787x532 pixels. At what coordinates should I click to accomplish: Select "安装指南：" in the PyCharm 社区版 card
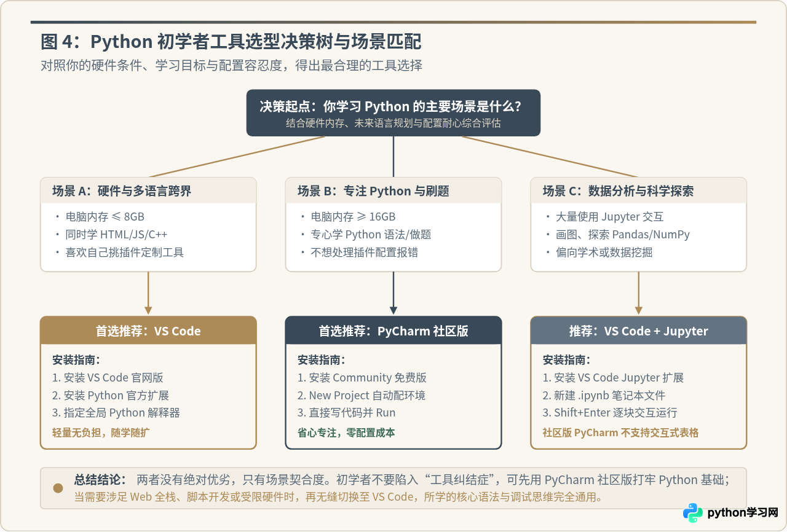[x=322, y=360]
